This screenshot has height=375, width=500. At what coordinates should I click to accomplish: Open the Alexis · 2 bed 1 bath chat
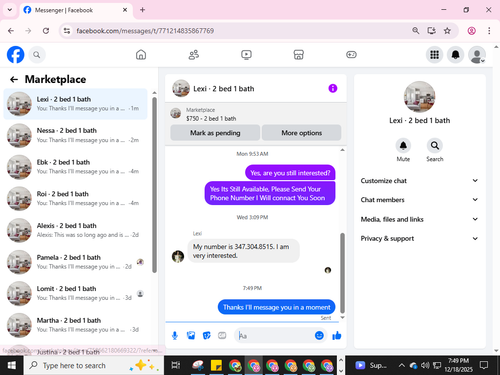coord(75,230)
